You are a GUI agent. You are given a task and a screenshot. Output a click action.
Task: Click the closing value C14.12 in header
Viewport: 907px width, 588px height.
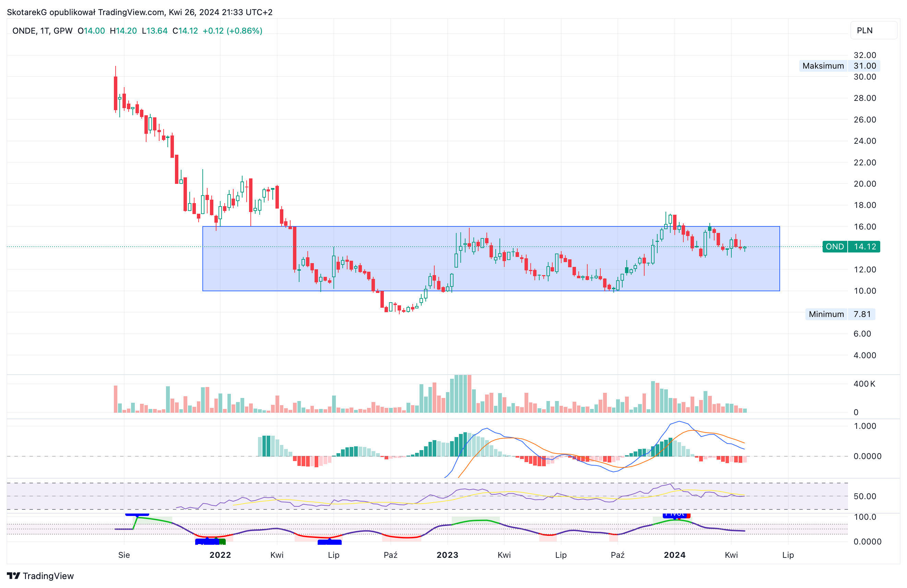click(x=185, y=31)
